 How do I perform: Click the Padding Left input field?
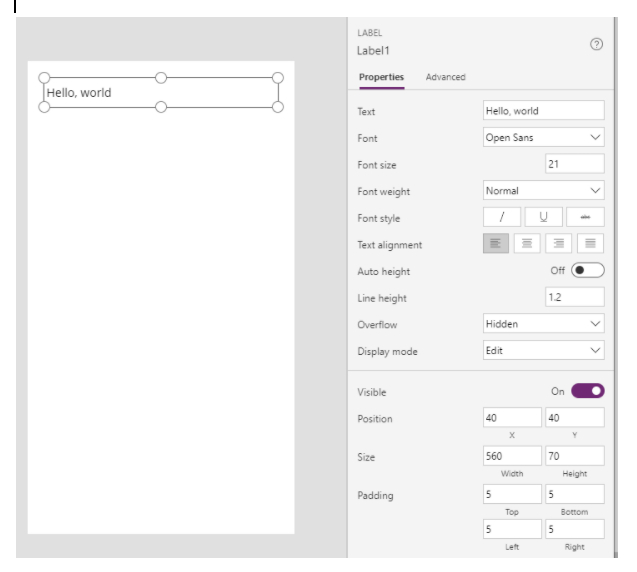point(512,529)
